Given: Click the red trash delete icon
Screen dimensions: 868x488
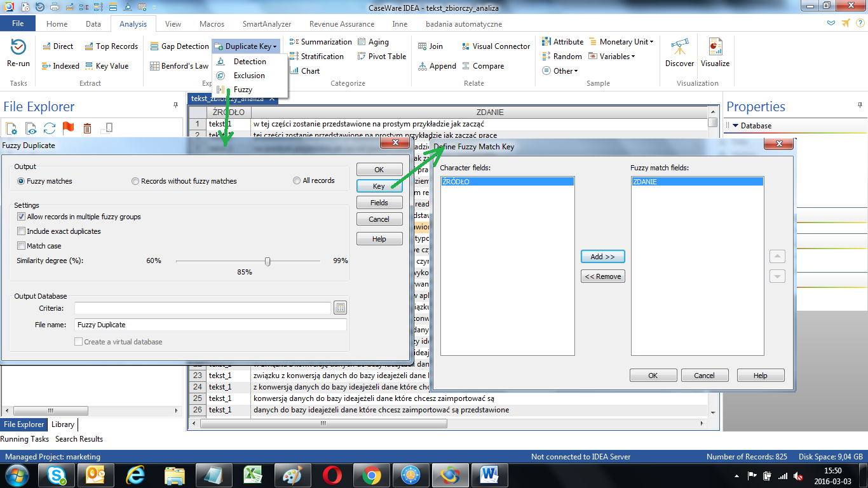Looking at the screenshot, I should click(x=88, y=128).
